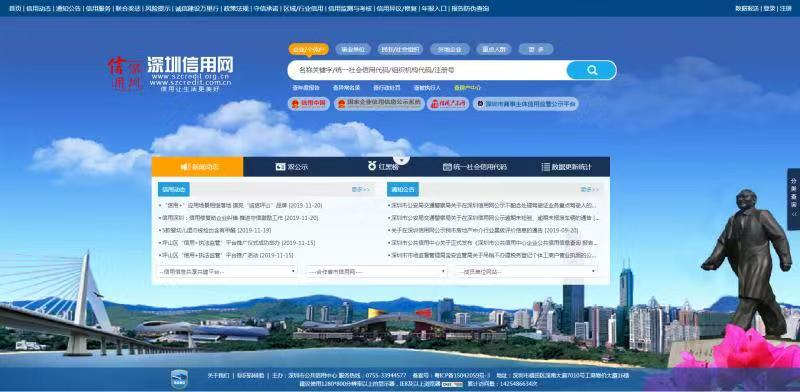
Task: Expand the 信用信息共享共建平台 dropdown
Action: 227,272
